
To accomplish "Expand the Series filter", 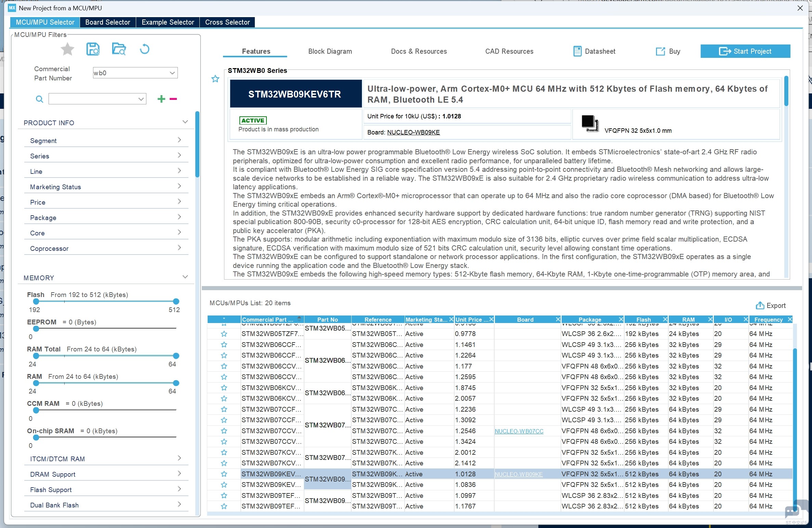I will [x=179, y=155].
